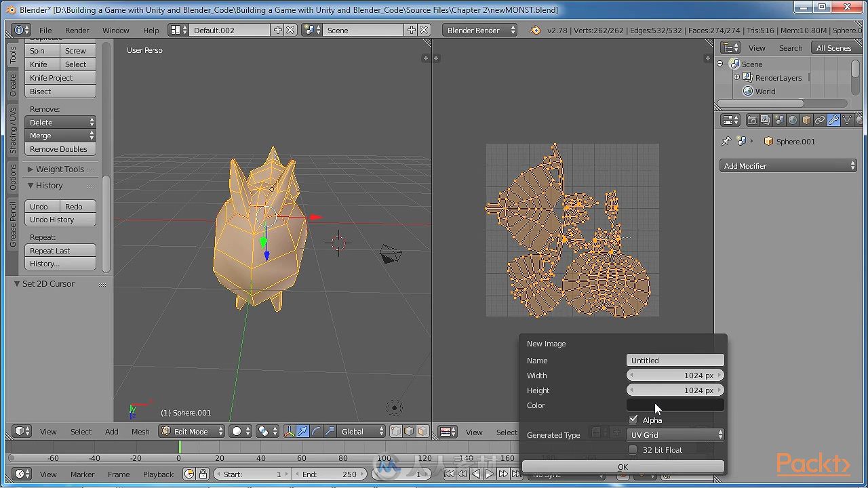This screenshot has height=488, width=868.
Task: Click the Name field showing Untitled
Action: pos(675,360)
